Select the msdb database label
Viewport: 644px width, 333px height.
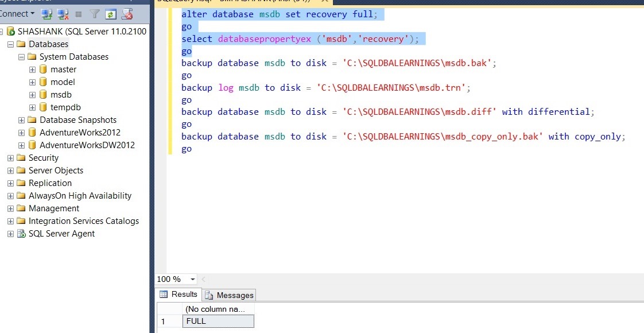tap(61, 95)
